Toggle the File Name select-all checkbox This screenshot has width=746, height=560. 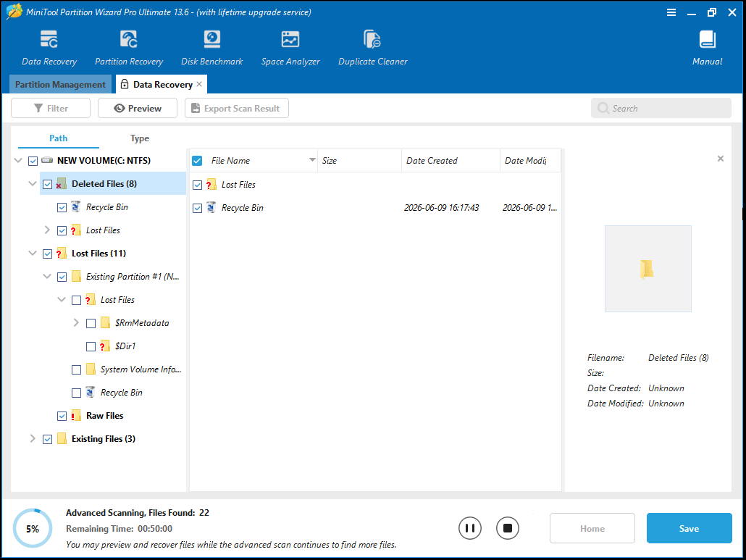197,161
